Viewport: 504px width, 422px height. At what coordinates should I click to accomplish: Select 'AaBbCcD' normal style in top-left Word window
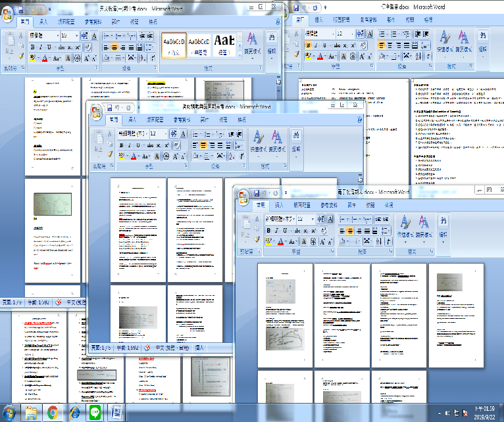pyautogui.click(x=174, y=45)
